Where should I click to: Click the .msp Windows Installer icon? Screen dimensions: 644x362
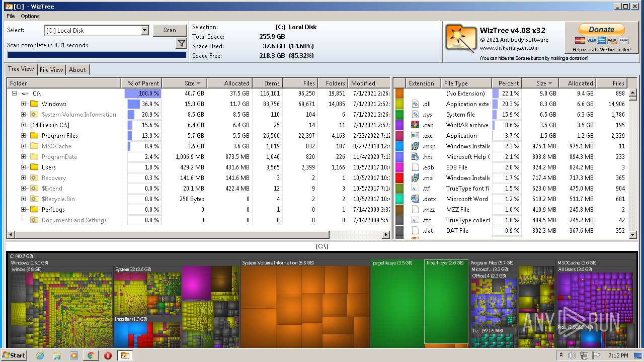[x=415, y=146]
